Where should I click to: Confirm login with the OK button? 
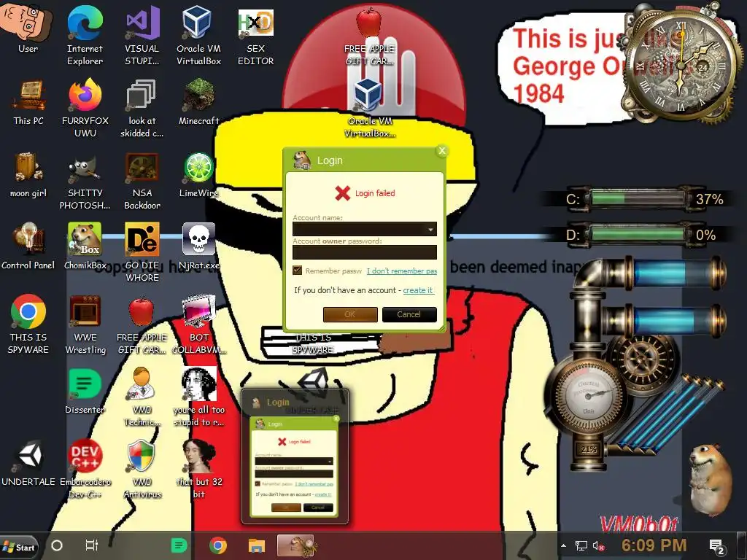(350, 314)
